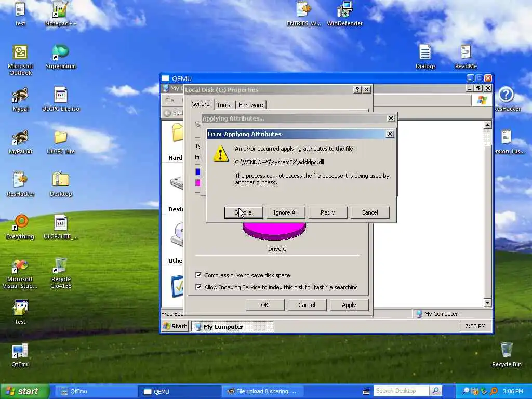Open the Version_His... text file icon

(x=507, y=142)
